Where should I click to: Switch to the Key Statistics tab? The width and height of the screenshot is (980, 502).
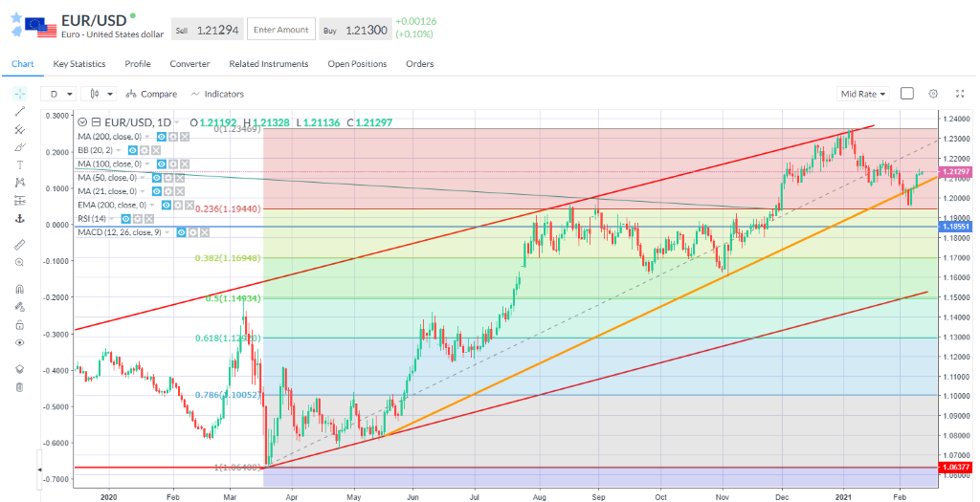(x=79, y=64)
